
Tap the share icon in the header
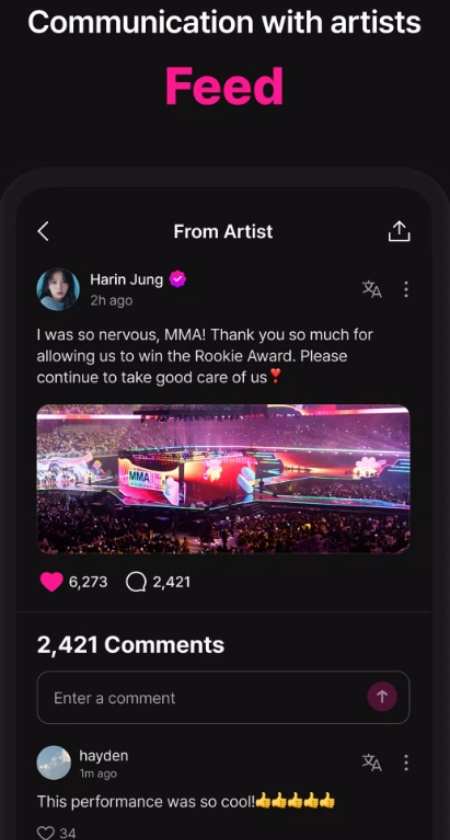pyautogui.click(x=399, y=231)
